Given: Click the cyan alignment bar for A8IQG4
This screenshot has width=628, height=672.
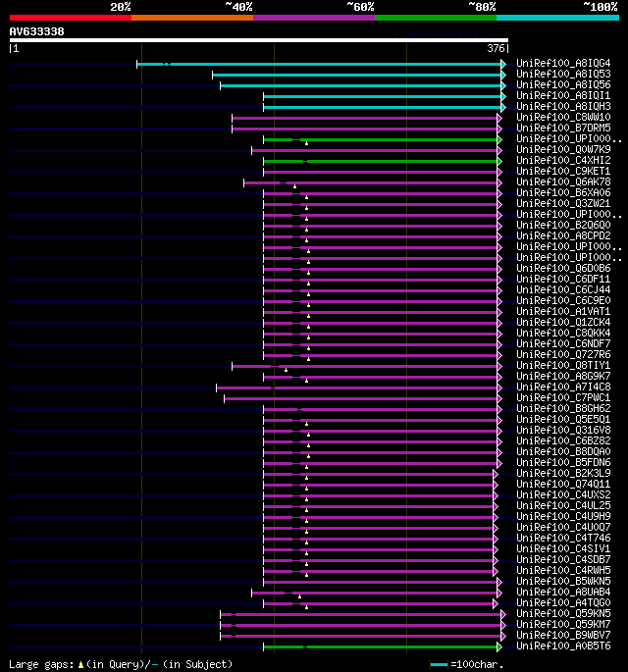Looking at the screenshot, I should (x=319, y=65).
